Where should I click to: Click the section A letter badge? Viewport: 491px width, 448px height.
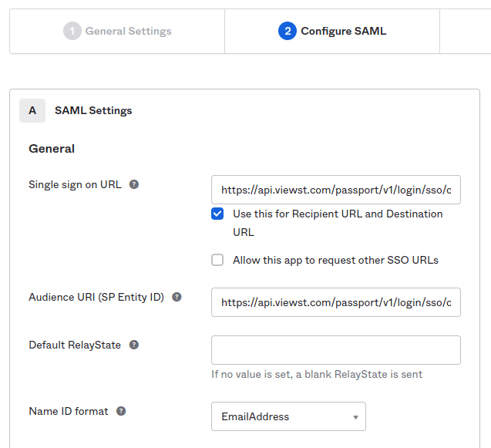coord(32,111)
